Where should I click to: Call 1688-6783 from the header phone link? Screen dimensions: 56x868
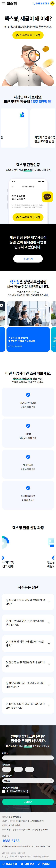coord(41,4)
